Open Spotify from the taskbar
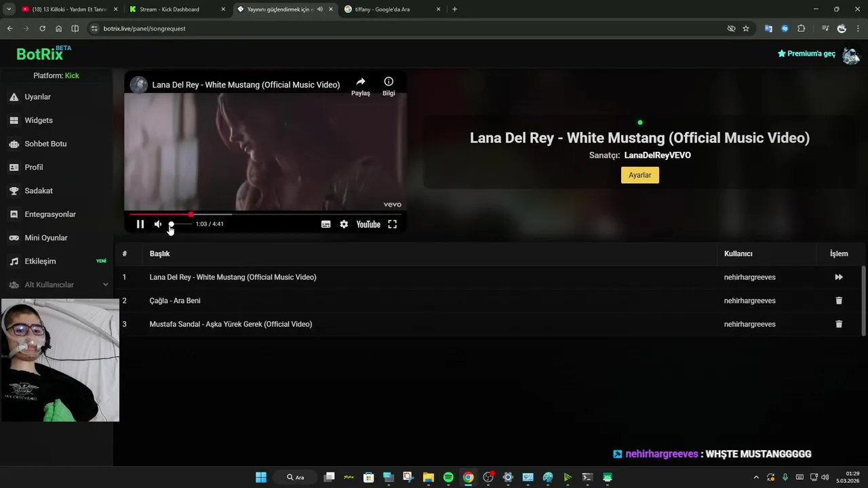868x488 pixels. [x=448, y=477]
